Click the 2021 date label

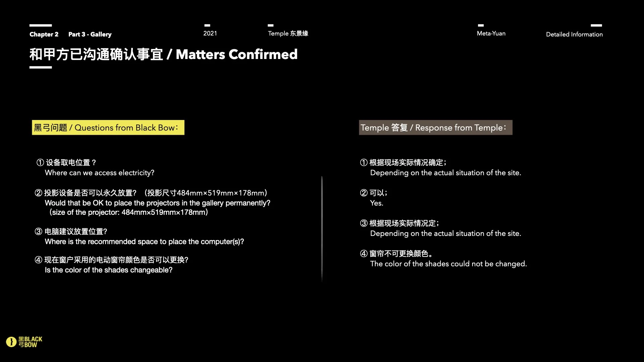tap(210, 33)
